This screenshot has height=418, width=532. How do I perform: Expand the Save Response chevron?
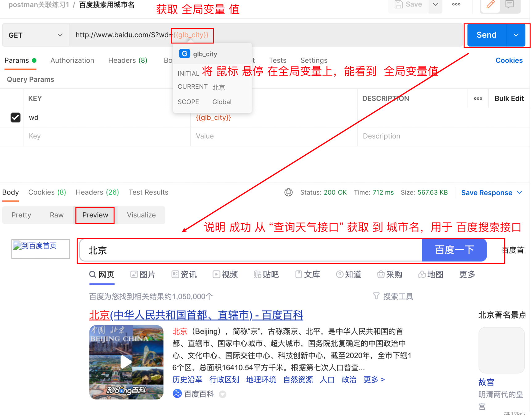(519, 193)
